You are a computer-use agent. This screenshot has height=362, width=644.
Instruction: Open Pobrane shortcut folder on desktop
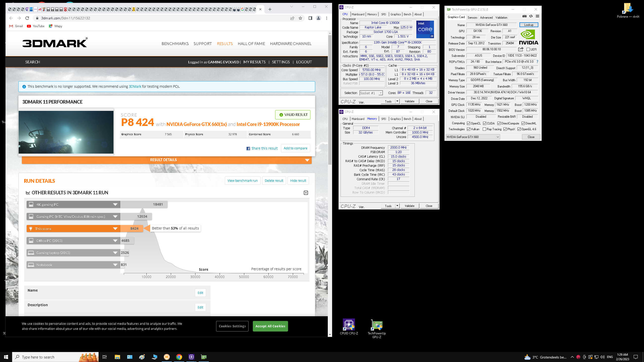(x=628, y=11)
